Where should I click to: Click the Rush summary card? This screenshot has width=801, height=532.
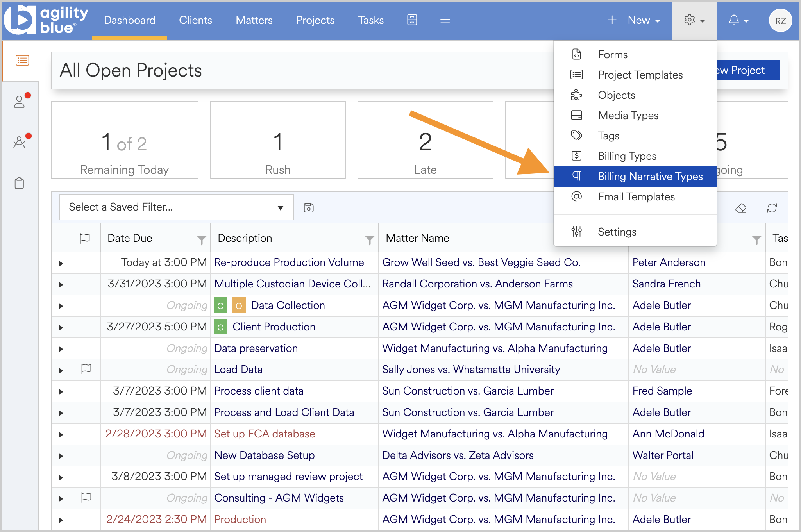278,140
